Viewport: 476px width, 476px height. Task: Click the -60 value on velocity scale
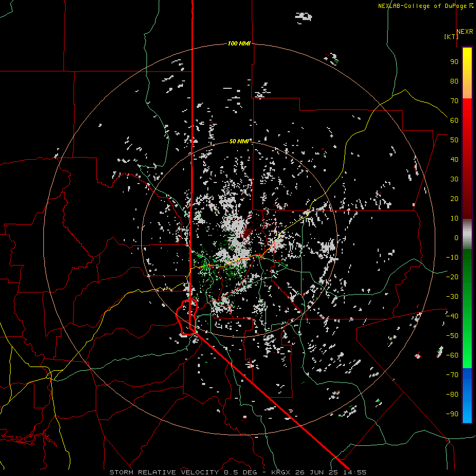click(x=452, y=355)
